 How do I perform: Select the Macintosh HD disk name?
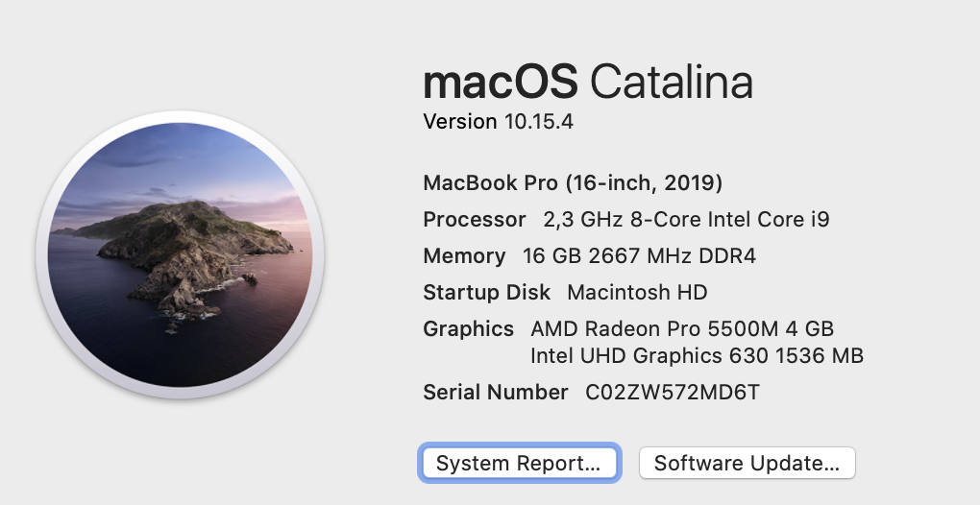pos(637,292)
